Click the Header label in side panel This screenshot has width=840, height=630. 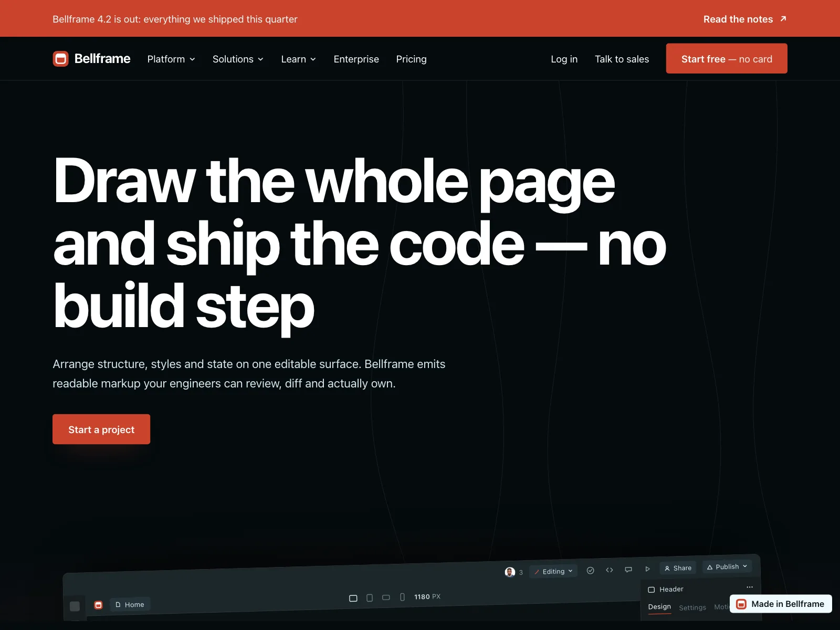671,590
